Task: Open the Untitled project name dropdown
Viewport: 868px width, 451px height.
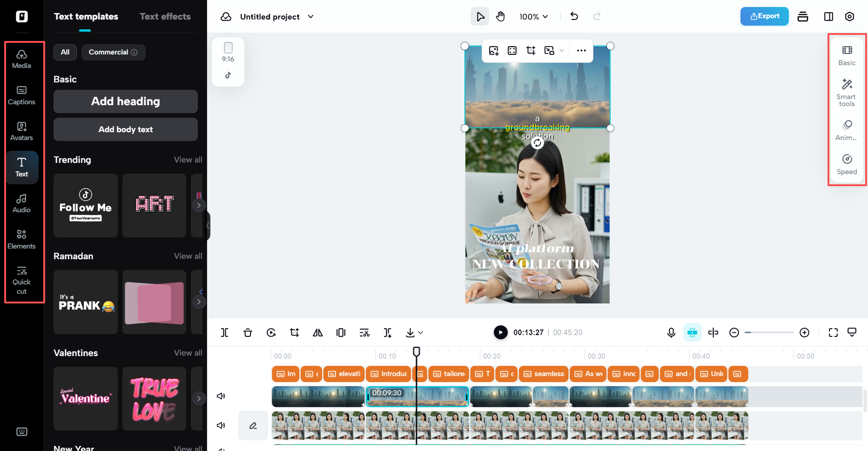Action: 310,16
